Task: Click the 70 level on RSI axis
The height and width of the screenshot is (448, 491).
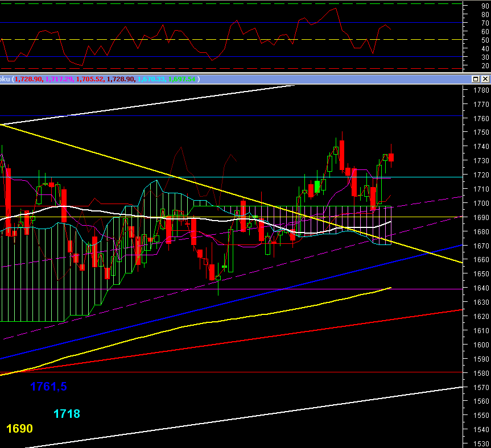Action: point(485,23)
